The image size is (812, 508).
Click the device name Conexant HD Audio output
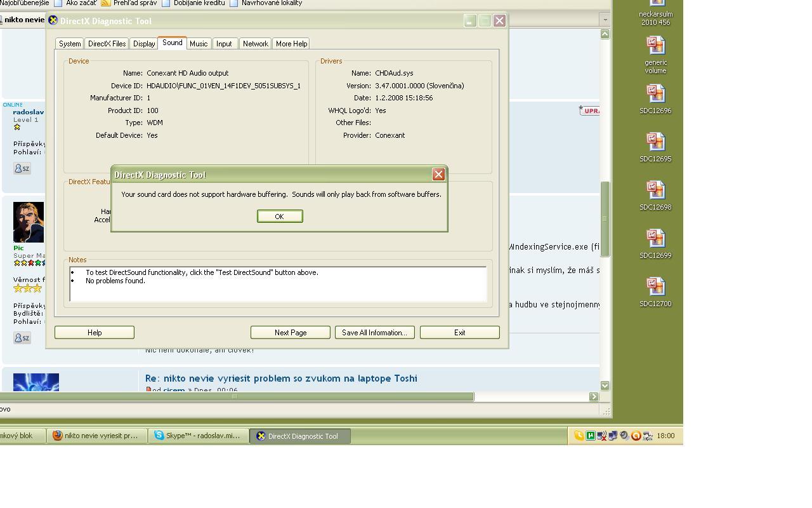(x=187, y=73)
